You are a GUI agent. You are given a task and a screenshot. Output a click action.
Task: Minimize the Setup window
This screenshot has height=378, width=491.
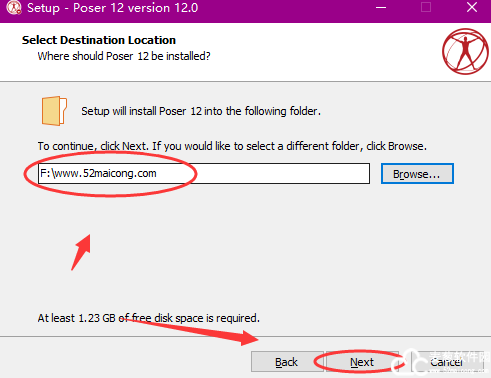click(381, 7)
